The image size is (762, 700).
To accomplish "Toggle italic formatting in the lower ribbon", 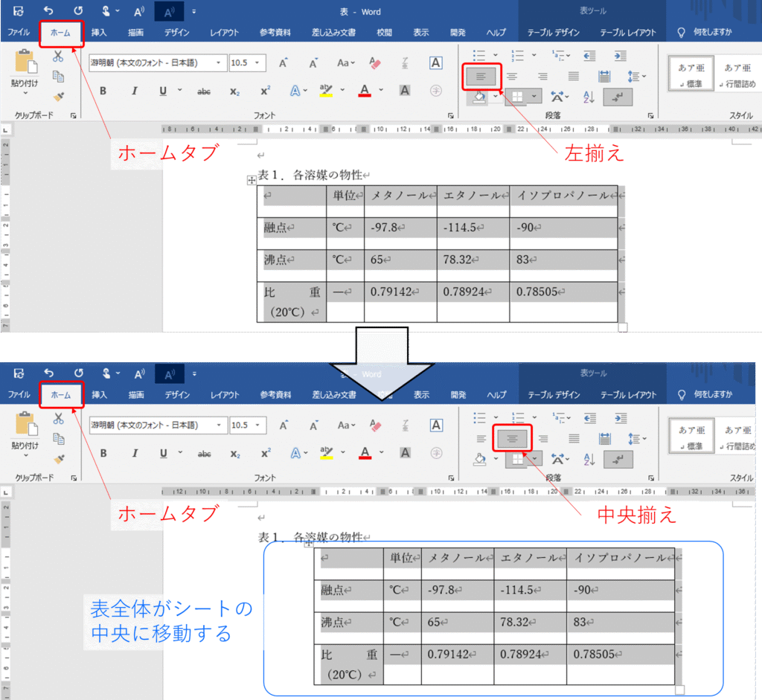I will click(x=134, y=453).
